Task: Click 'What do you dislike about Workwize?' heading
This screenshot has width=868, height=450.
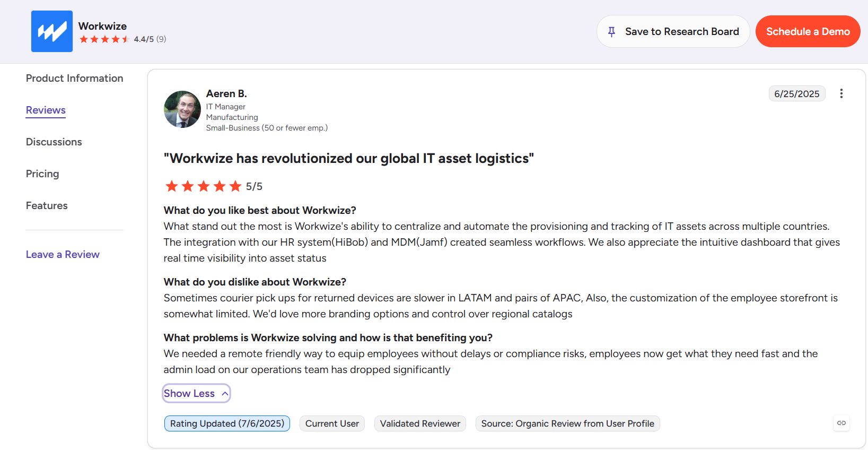Action: (255, 282)
